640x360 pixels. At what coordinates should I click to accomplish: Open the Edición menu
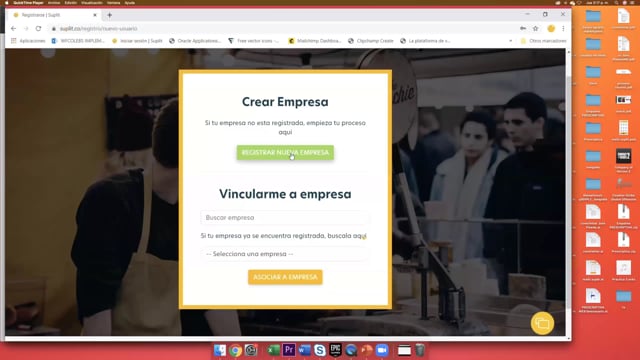71,3
